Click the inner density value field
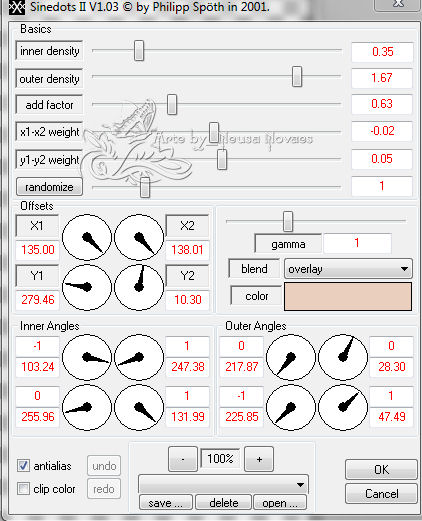Image resolution: width=422 pixels, height=521 pixels. [382, 52]
